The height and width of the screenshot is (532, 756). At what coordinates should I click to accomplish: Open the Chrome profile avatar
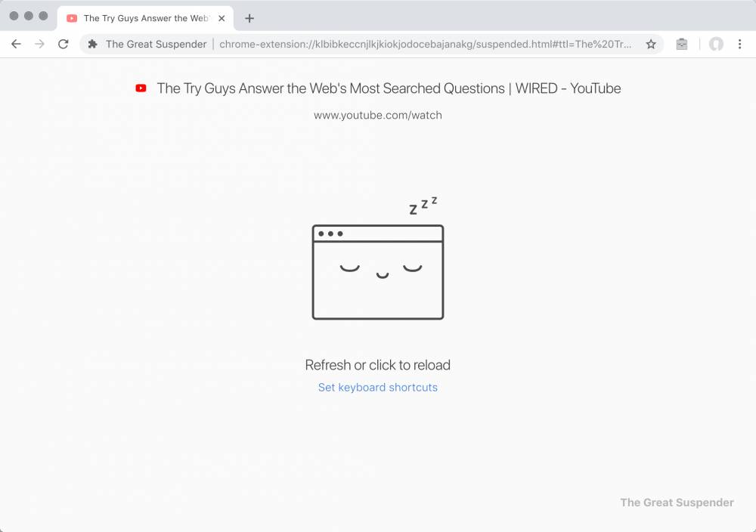pyautogui.click(x=716, y=45)
